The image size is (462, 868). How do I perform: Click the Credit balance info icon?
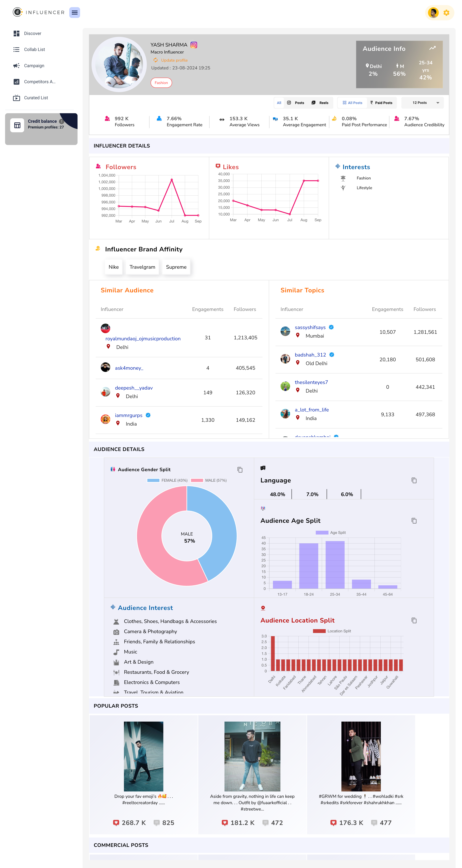coord(62,121)
